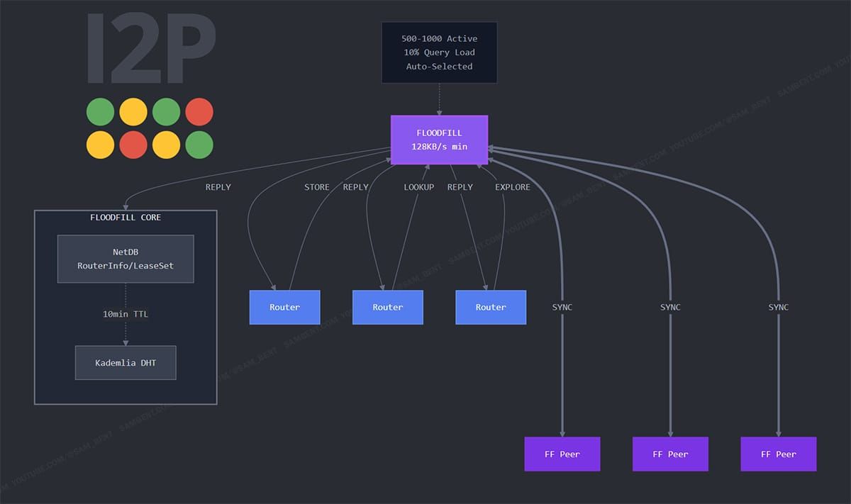
Task: Select the STORE label
Action: tap(316, 186)
